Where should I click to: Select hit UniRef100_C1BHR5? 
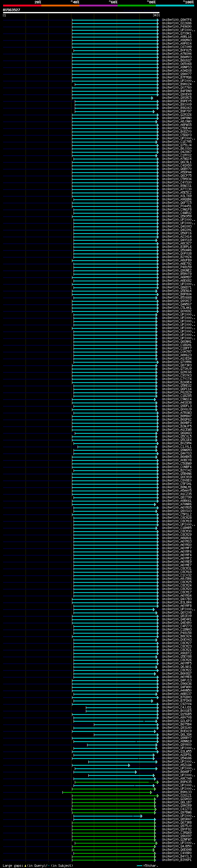[x=176, y=528]
